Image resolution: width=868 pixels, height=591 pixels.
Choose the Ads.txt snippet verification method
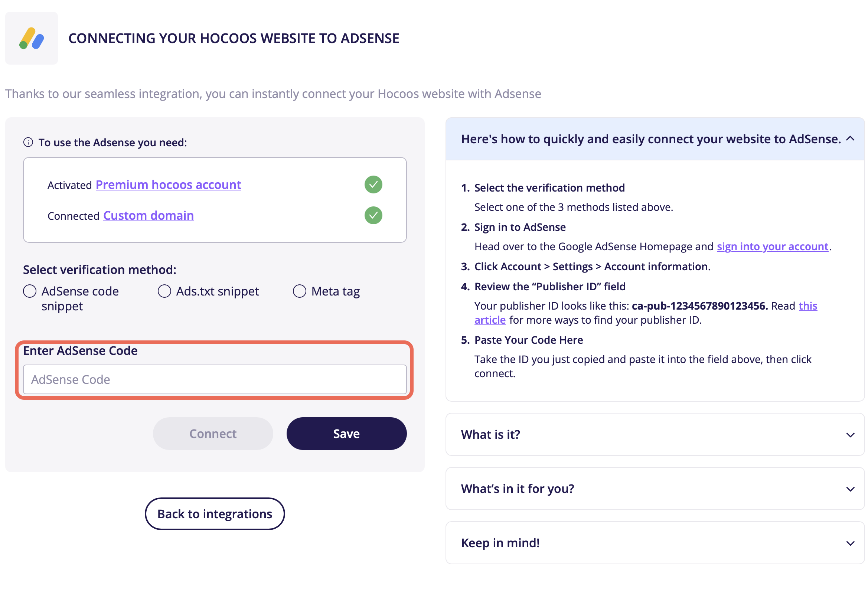coord(164,291)
